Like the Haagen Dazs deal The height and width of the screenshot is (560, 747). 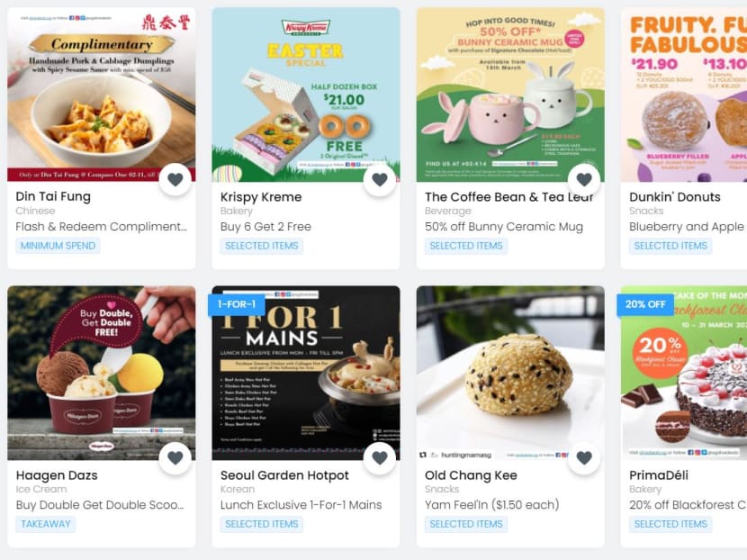(x=175, y=458)
